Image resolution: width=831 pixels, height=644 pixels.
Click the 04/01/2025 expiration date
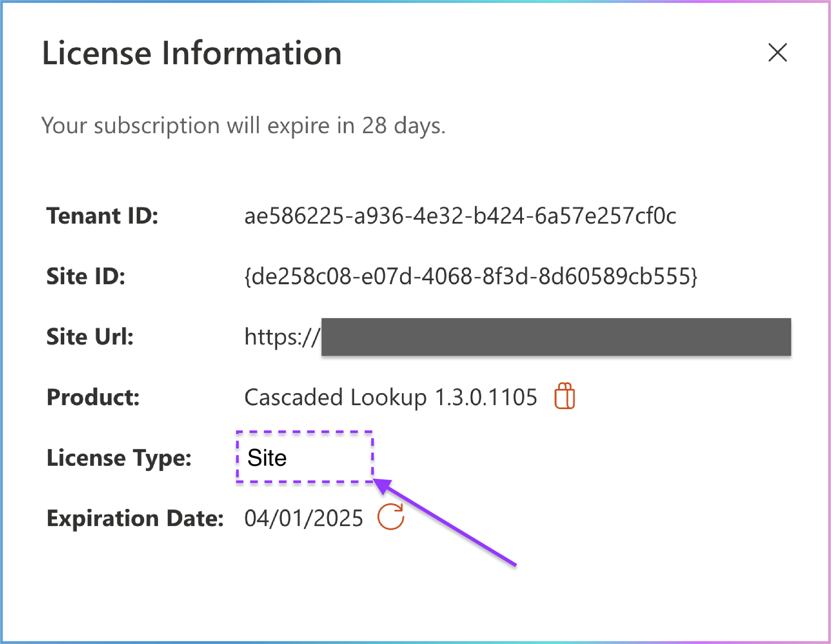(x=304, y=518)
